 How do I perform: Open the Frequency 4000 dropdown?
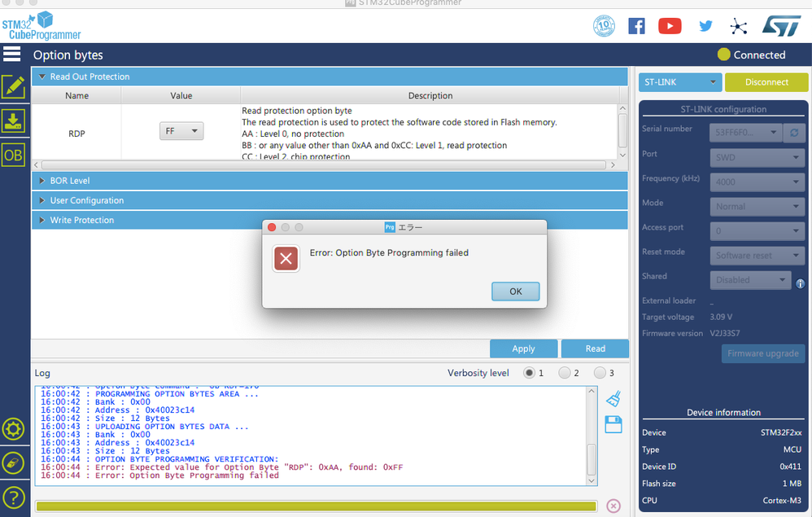(757, 182)
